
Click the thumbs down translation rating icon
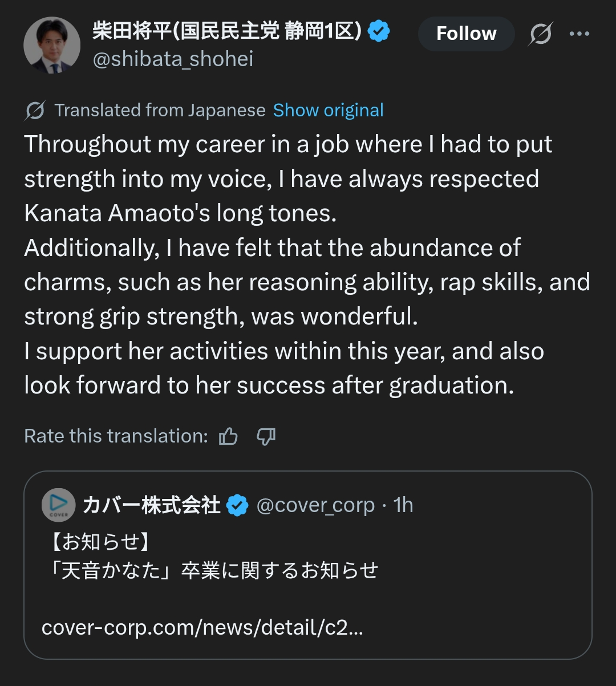[266, 437]
